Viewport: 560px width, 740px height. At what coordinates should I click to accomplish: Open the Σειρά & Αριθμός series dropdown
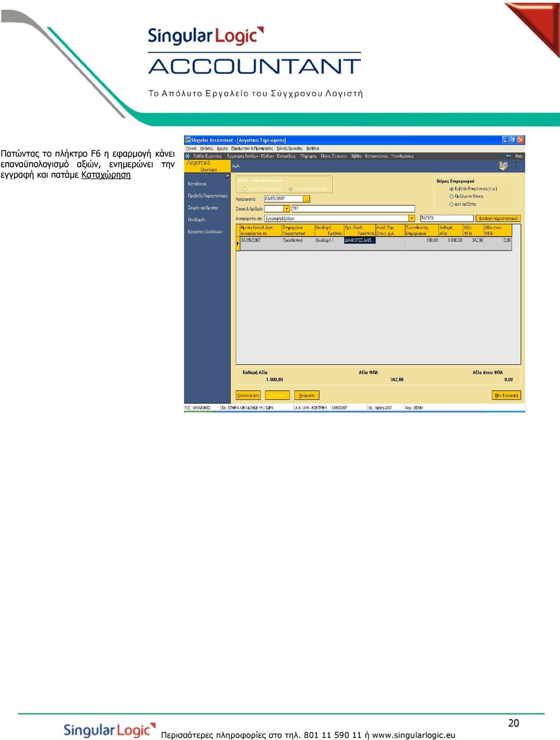tap(286, 208)
